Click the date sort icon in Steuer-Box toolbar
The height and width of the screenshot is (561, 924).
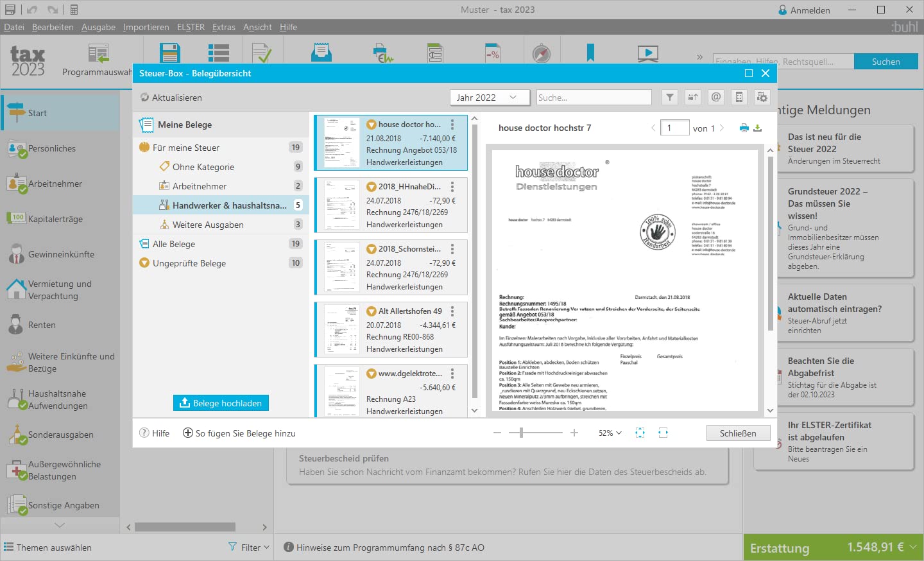click(x=693, y=98)
